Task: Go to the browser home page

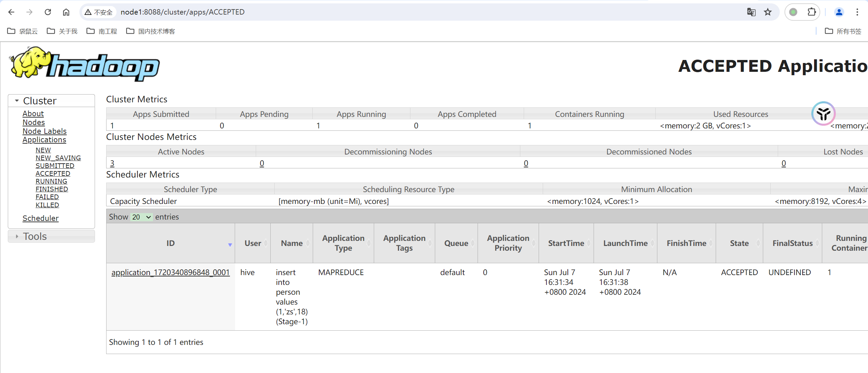Action: 66,12
